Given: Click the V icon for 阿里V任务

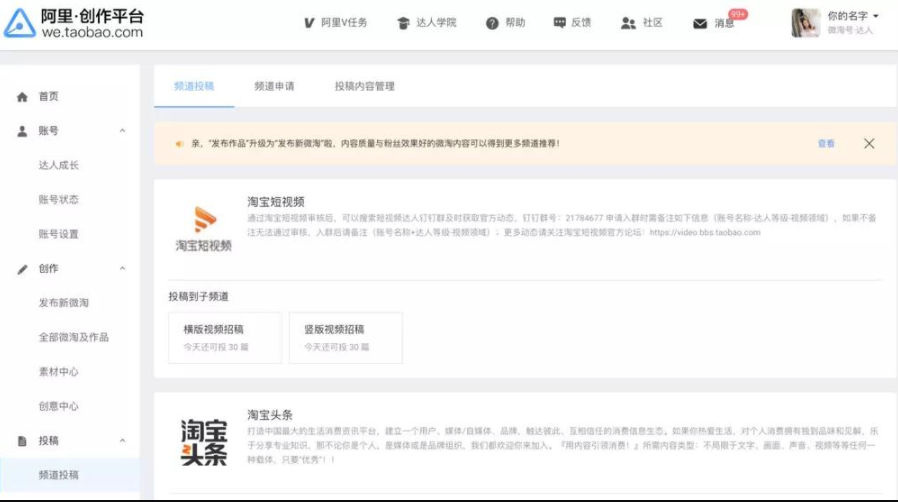Looking at the screenshot, I should 309,23.
